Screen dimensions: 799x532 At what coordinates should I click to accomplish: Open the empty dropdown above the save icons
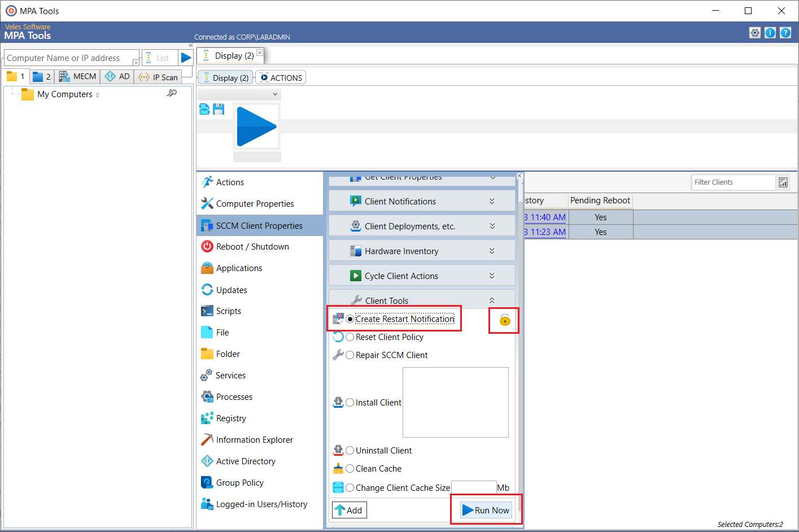pos(239,94)
